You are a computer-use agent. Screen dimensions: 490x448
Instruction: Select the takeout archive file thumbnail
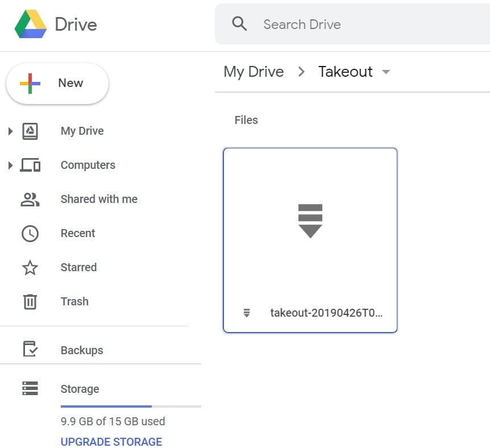point(310,240)
